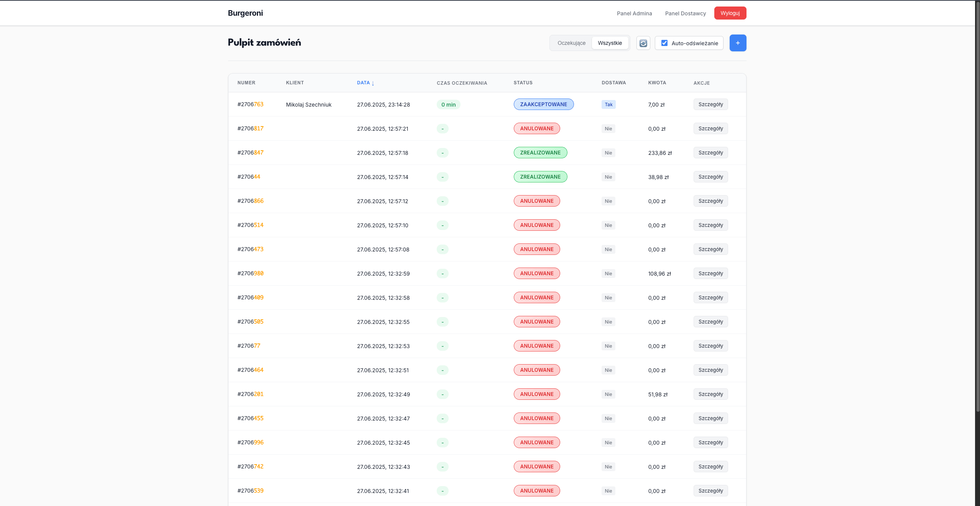Click the Pulpit zamówień heading

tap(264, 43)
